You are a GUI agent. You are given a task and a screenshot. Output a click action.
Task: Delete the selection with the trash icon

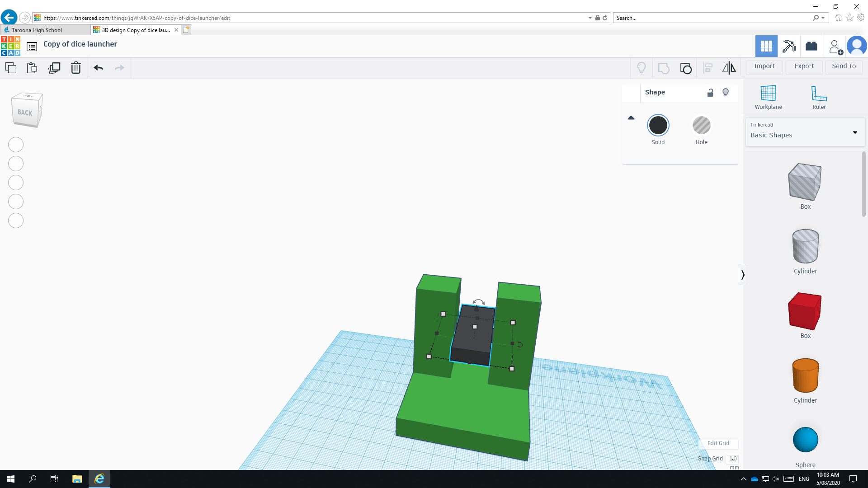coord(75,68)
